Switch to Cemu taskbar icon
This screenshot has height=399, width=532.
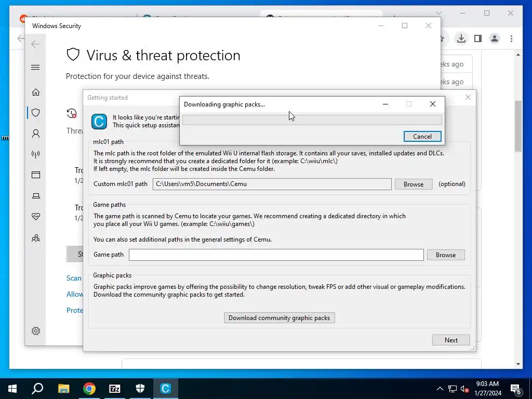click(x=166, y=389)
